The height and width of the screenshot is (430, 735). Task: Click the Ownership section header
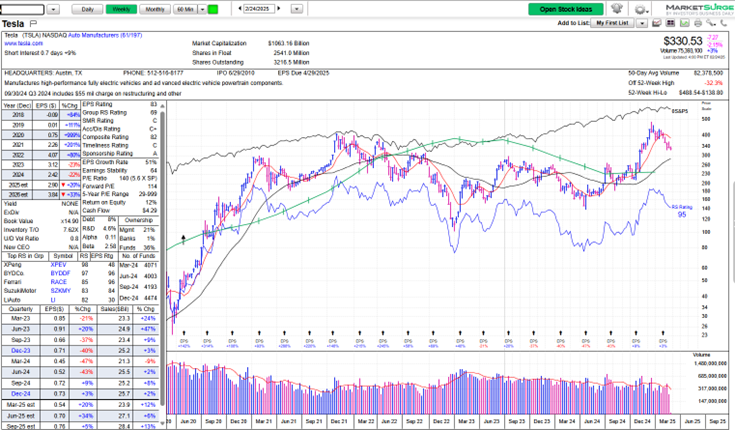coord(139,220)
